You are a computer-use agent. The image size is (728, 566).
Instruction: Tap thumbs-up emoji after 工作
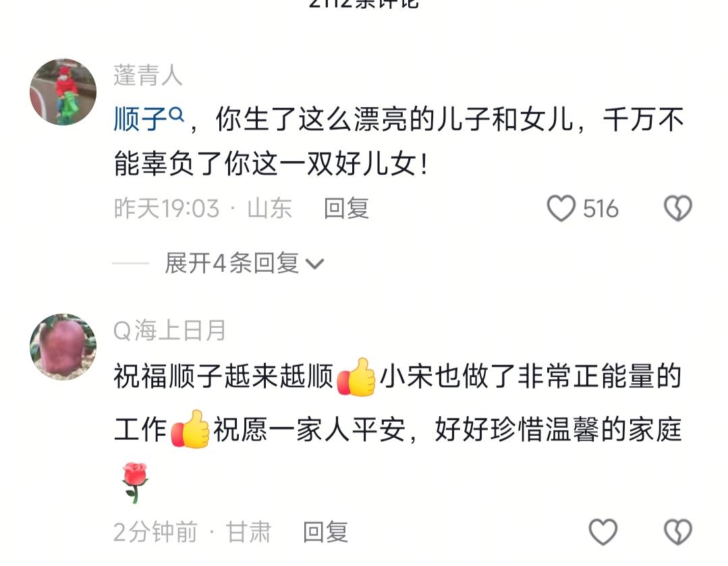(190, 429)
